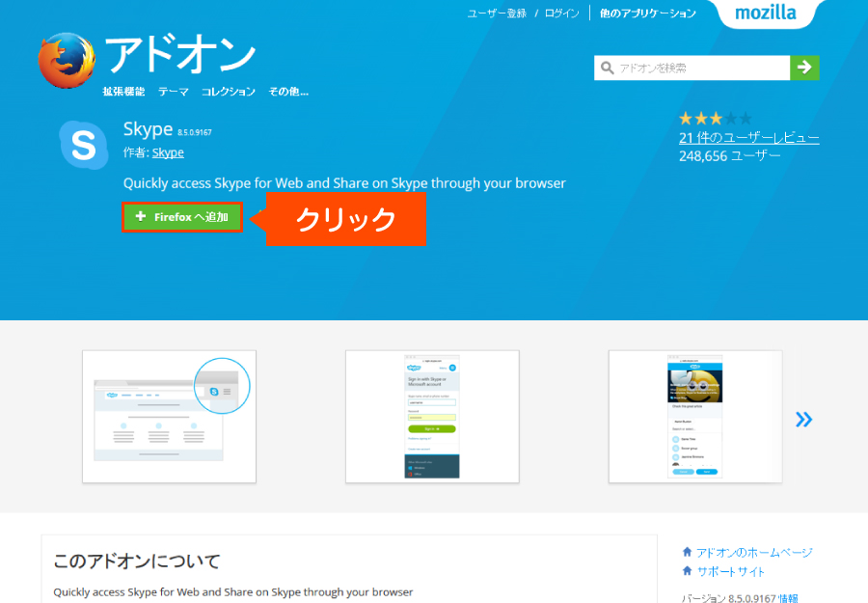Click the magnifier icon in the search box

[608, 68]
